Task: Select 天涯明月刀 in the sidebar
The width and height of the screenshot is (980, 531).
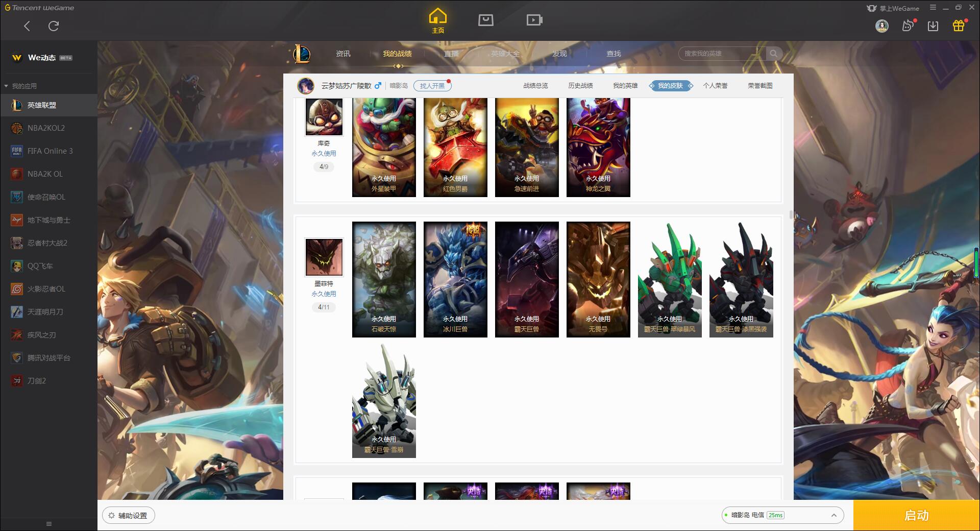Action: [48, 312]
